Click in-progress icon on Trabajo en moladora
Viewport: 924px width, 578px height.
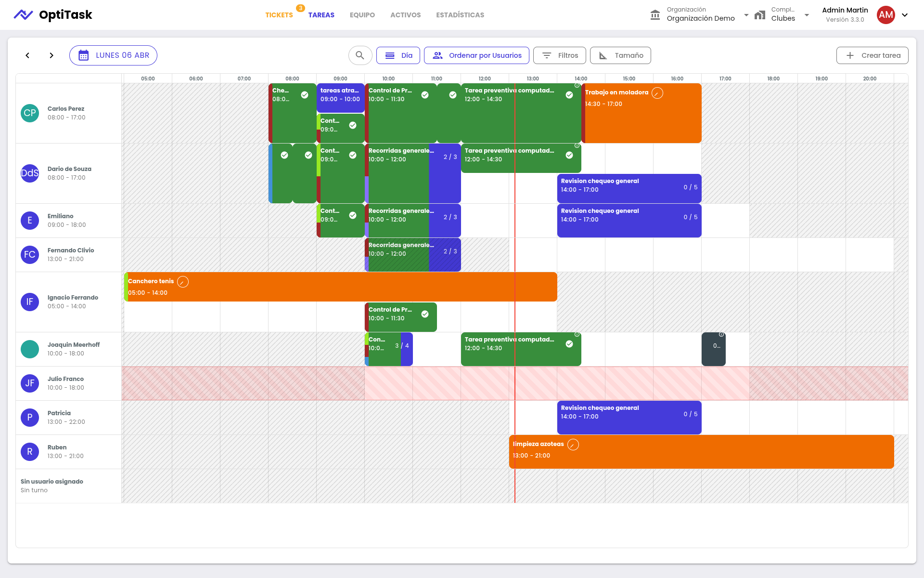click(657, 93)
